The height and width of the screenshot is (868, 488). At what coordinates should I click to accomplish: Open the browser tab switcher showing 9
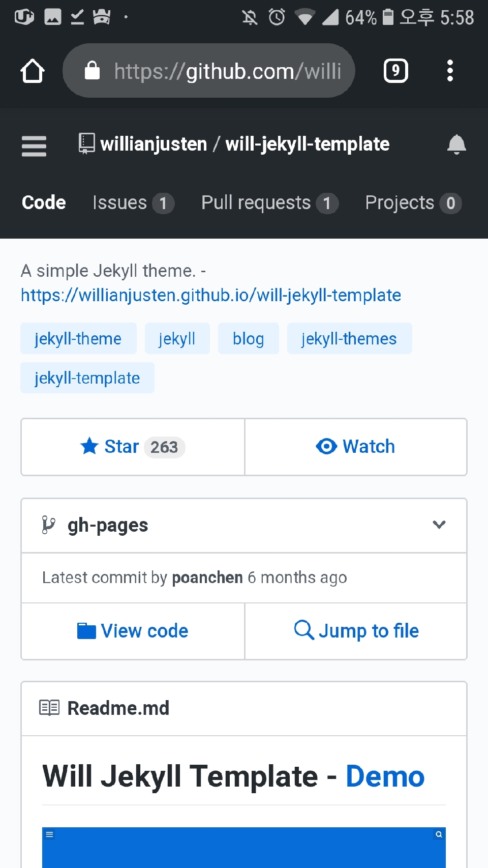tap(395, 71)
